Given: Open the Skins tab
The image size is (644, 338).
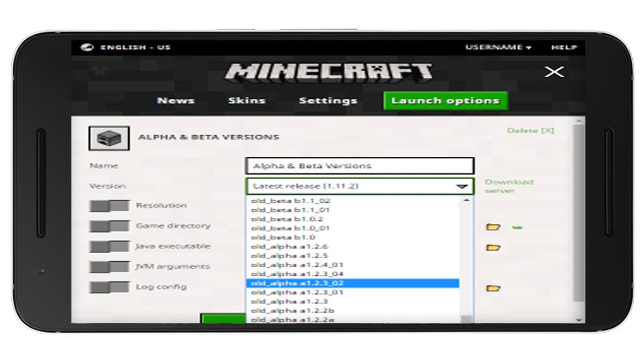Looking at the screenshot, I should 247,101.
